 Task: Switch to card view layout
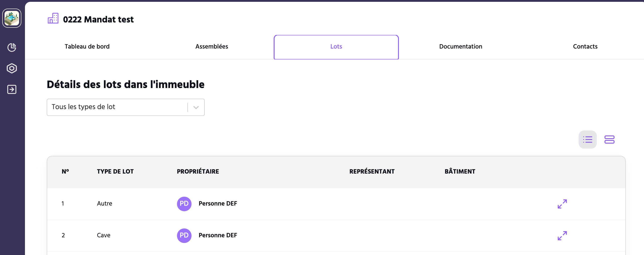609,140
